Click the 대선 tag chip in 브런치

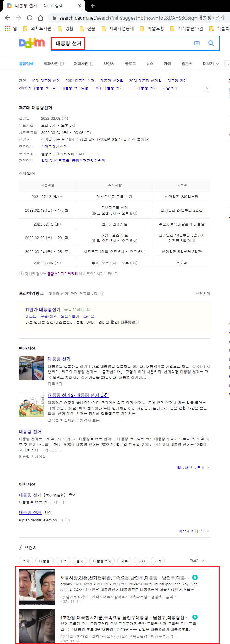63,561
